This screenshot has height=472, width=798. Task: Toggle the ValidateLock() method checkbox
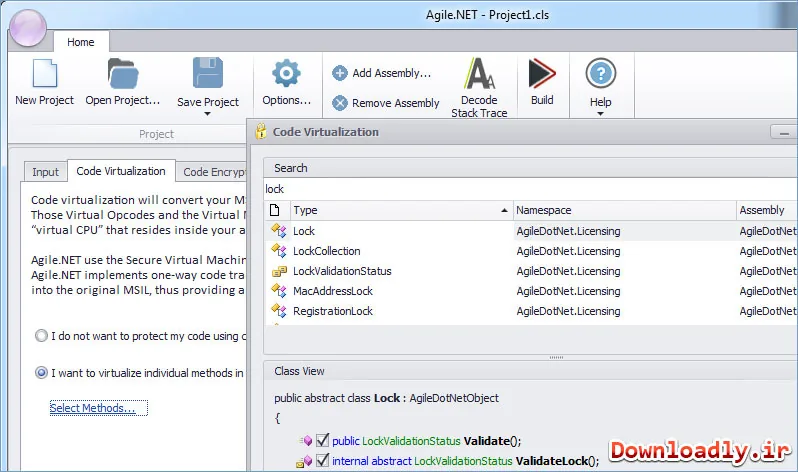pyautogui.click(x=322, y=460)
